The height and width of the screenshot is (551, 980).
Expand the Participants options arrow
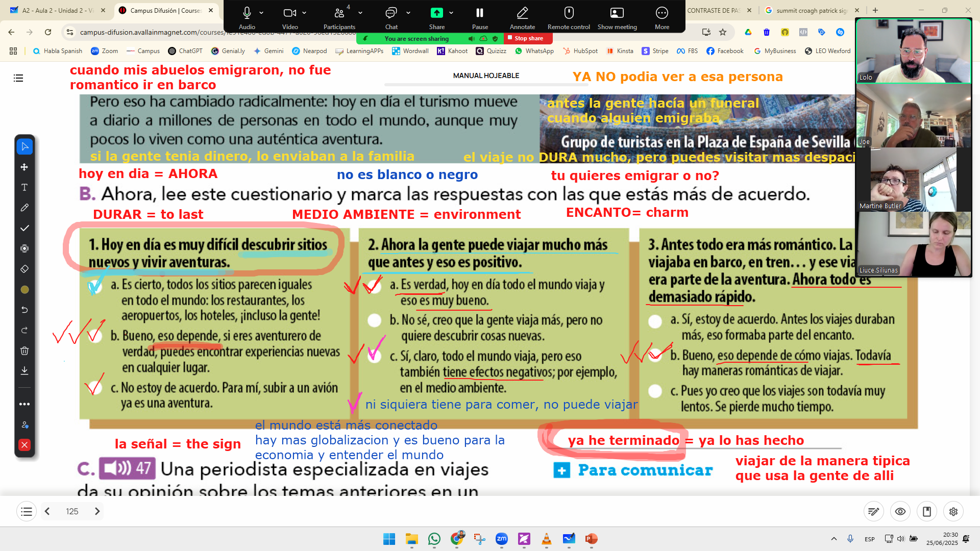pyautogui.click(x=360, y=13)
